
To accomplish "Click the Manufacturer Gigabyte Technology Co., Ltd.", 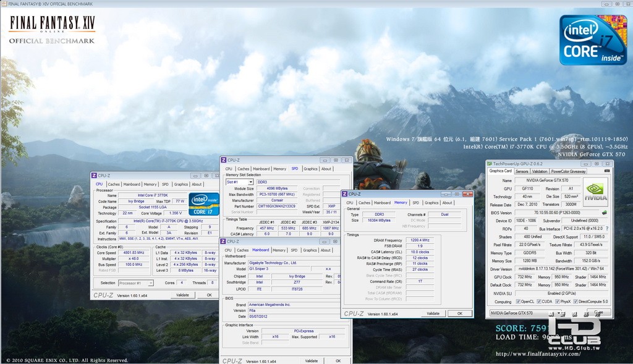I will click(294, 263).
